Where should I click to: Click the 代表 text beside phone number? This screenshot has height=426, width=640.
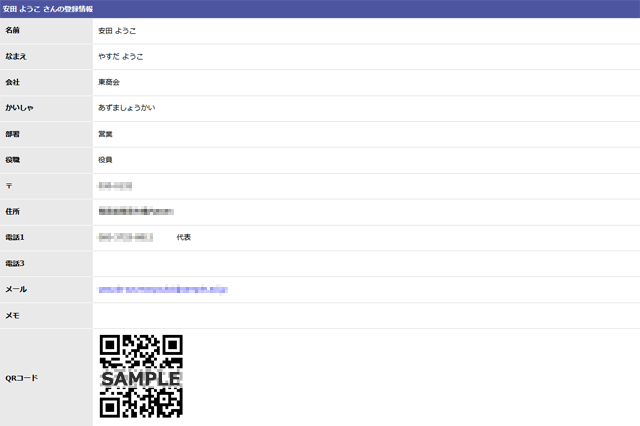pos(183,238)
